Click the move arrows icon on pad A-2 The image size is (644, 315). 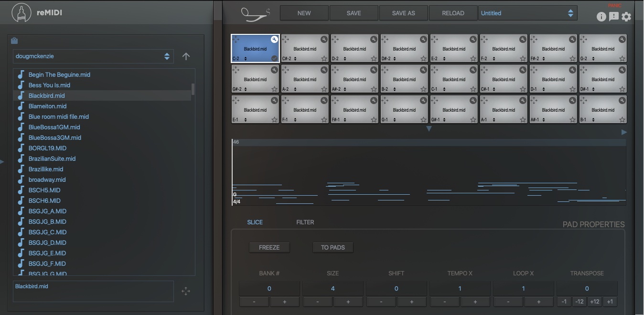[286, 70]
